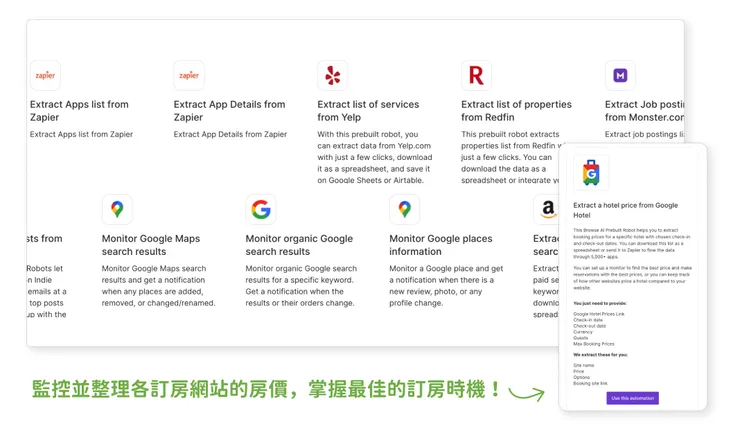
Task: Open "Monitor Google Maps search results" title
Action: (151, 245)
